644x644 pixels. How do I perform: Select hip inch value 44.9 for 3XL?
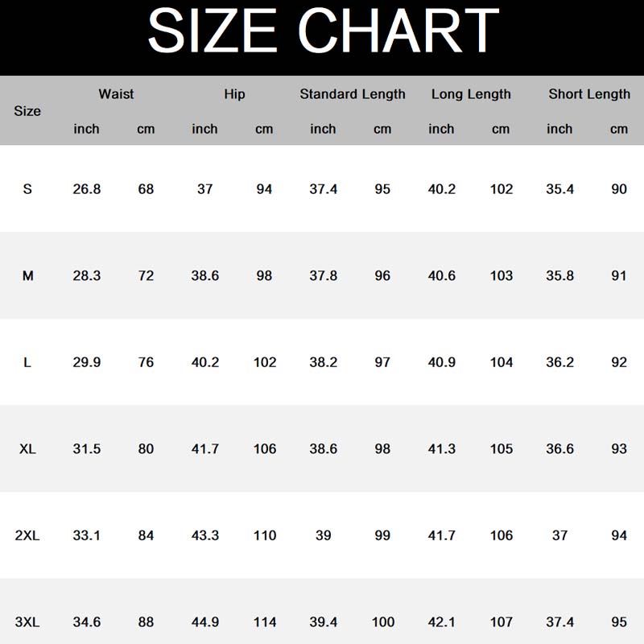click(204, 621)
